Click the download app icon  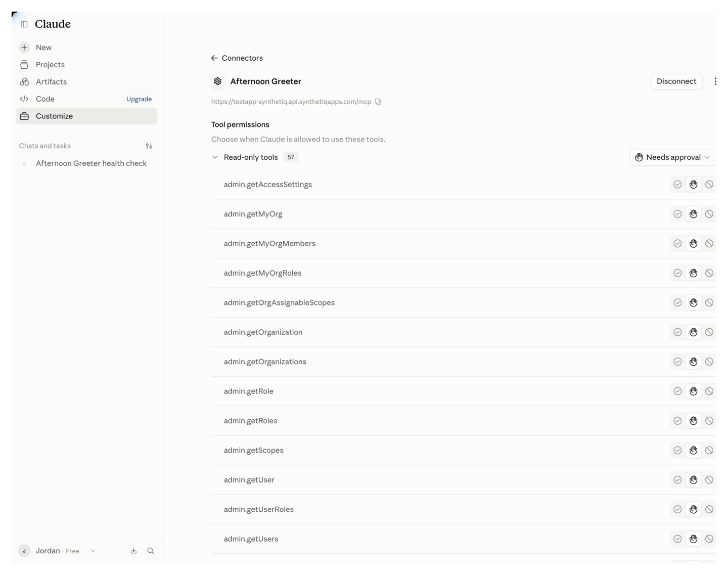pos(134,551)
